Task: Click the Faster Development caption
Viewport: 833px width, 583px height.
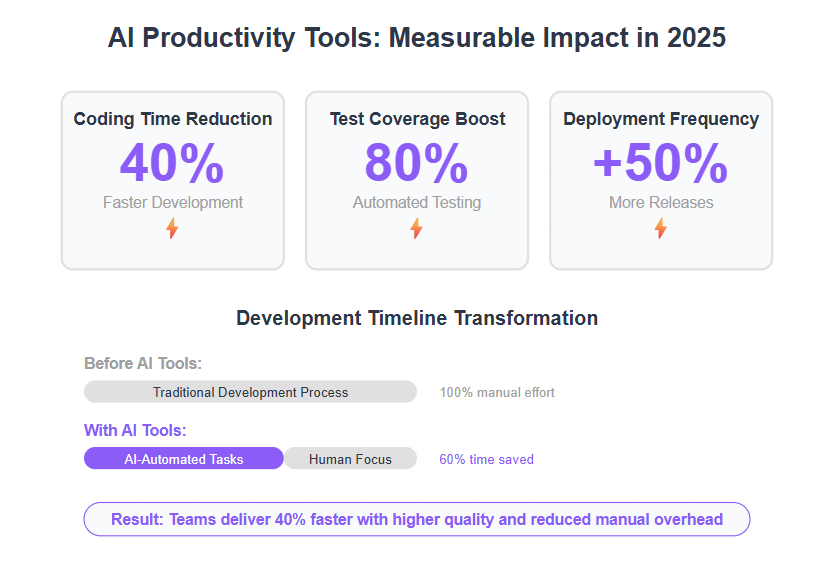Action: pos(173,202)
